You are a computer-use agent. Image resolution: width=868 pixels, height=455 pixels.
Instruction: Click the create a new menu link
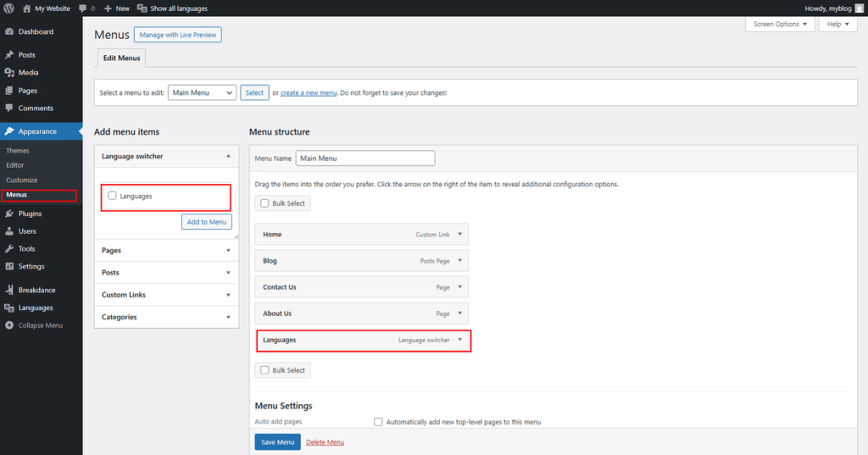point(309,92)
